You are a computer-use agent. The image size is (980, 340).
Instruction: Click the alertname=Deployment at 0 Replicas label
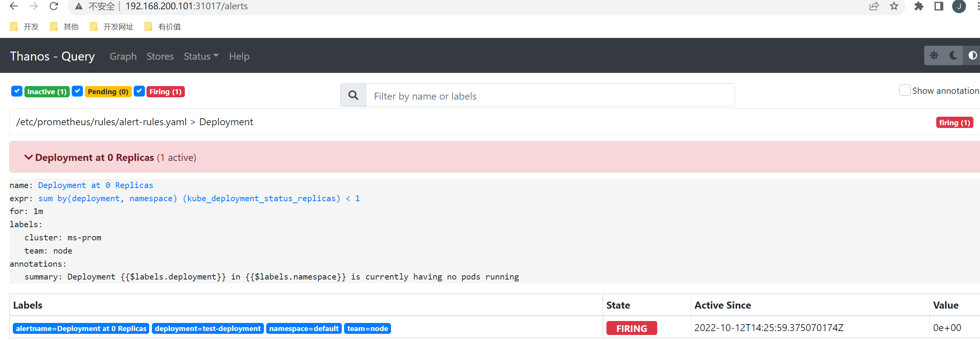click(x=81, y=328)
